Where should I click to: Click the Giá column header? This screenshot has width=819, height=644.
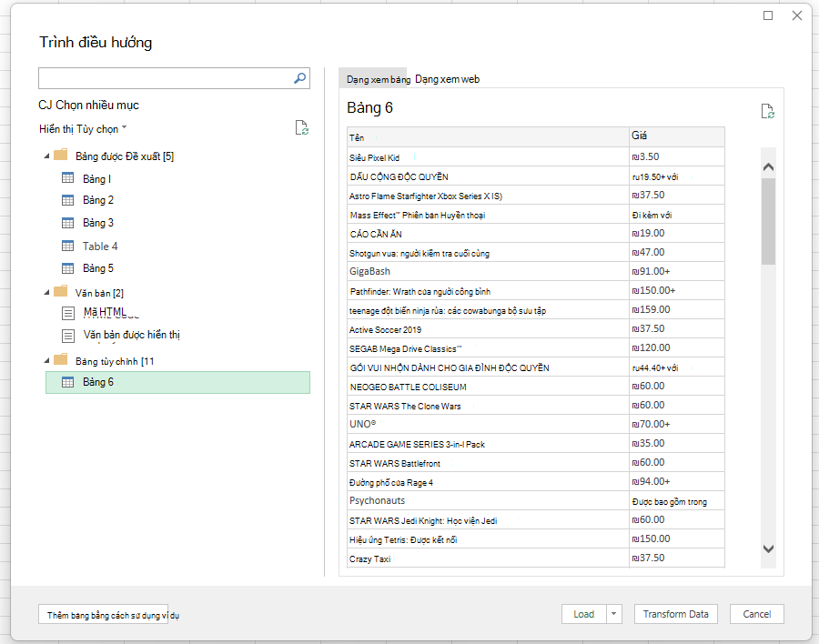coord(677,136)
